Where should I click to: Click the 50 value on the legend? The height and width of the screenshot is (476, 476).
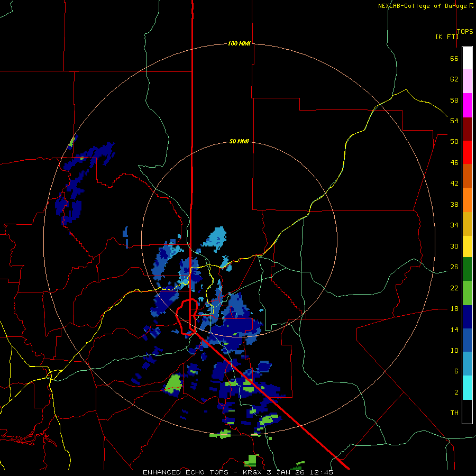(454, 141)
